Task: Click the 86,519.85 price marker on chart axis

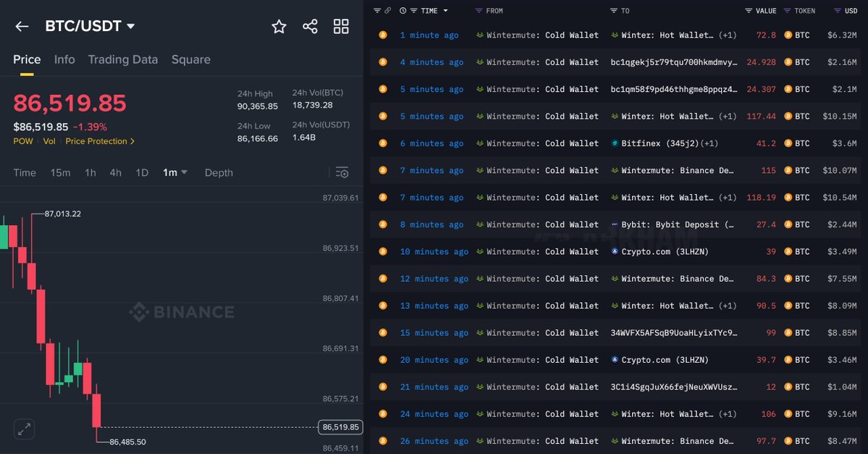Action: click(340, 427)
